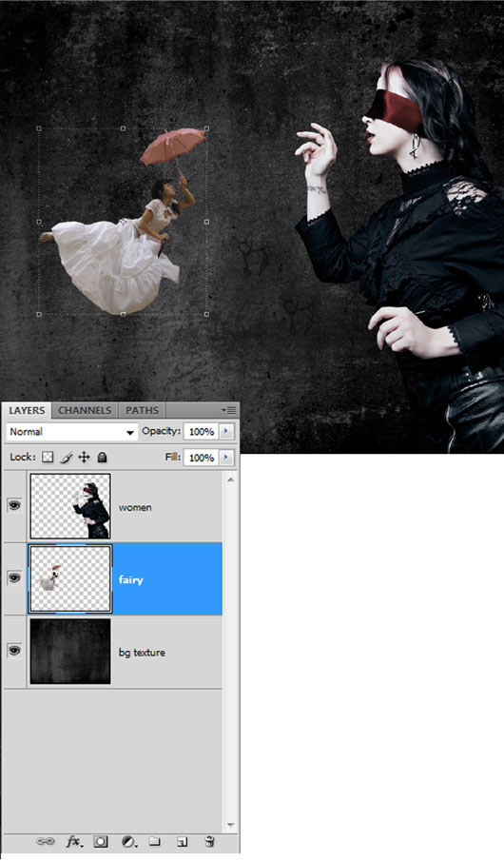
Task: Select the bg texture layer thumbnail
Action: [x=70, y=652]
